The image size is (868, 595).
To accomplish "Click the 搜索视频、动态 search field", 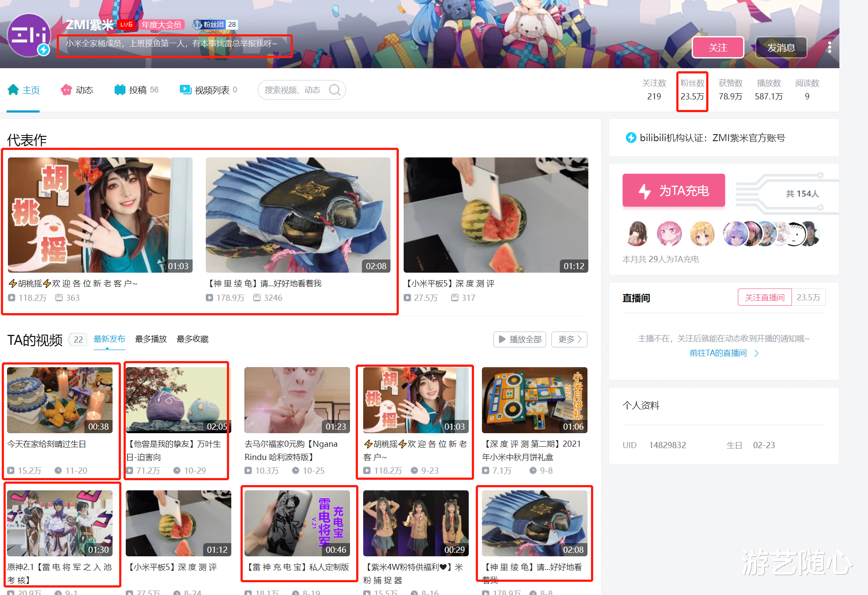I will click(292, 90).
